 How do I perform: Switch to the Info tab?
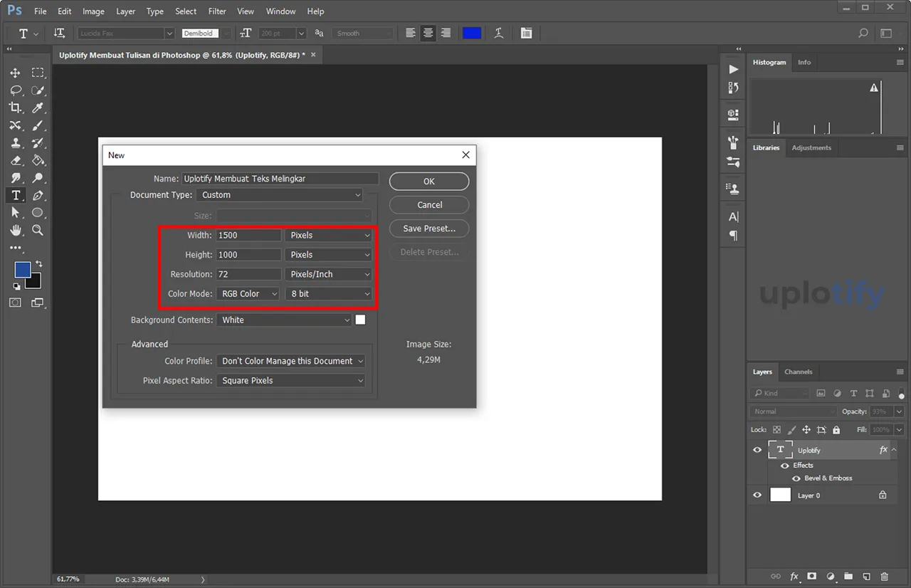pos(804,62)
